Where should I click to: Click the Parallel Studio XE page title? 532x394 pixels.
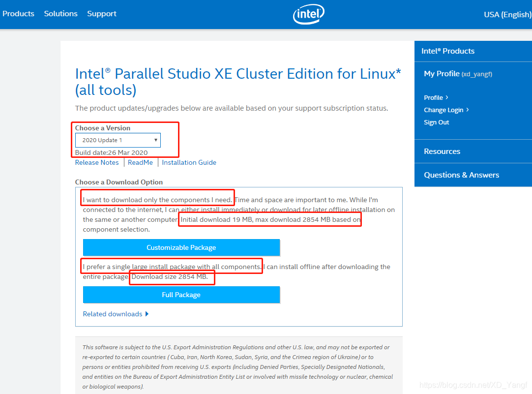[238, 82]
